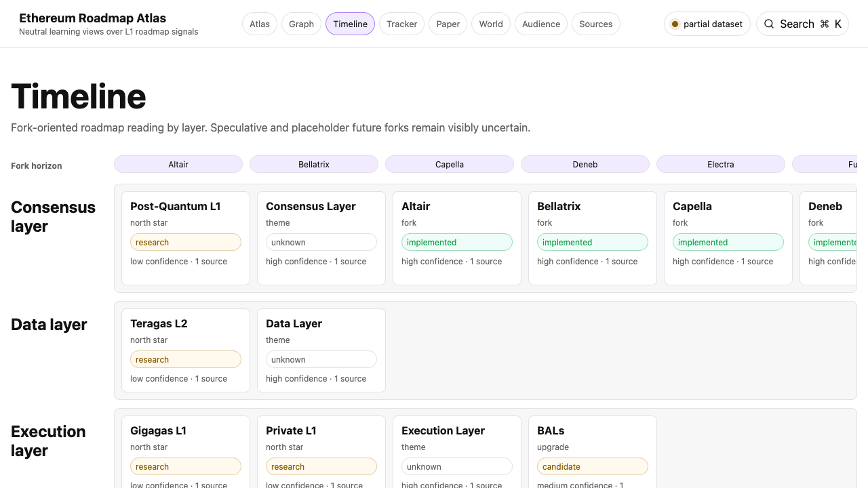Click the research badge on Teragas L2

pyautogui.click(x=186, y=359)
